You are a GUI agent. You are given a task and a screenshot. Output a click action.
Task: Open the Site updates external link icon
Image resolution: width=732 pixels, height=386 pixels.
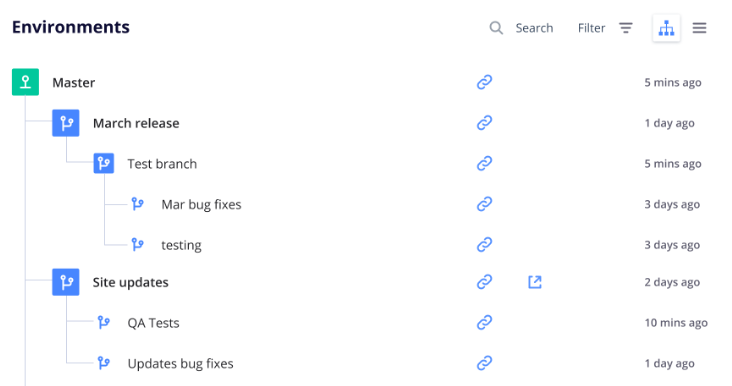(x=535, y=282)
